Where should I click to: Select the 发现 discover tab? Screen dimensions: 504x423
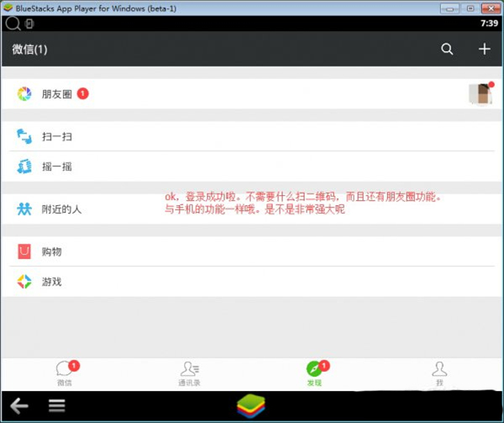(x=314, y=373)
